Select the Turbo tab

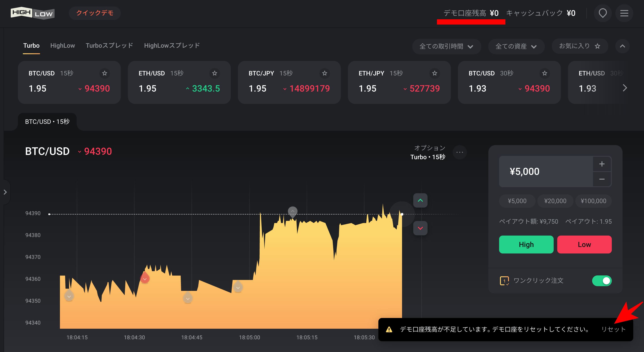click(x=31, y=45)
